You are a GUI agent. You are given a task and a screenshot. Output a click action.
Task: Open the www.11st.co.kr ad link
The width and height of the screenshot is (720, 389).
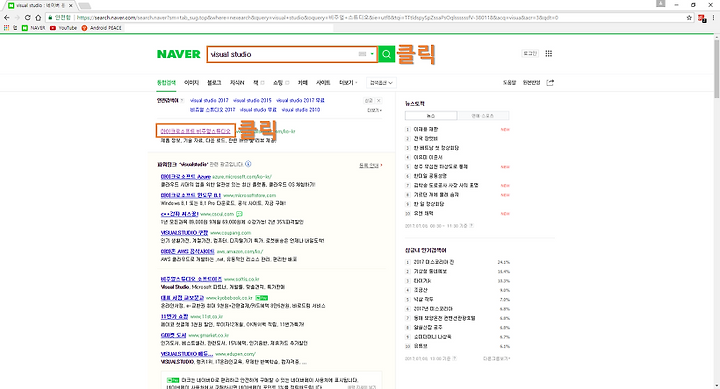174,317
